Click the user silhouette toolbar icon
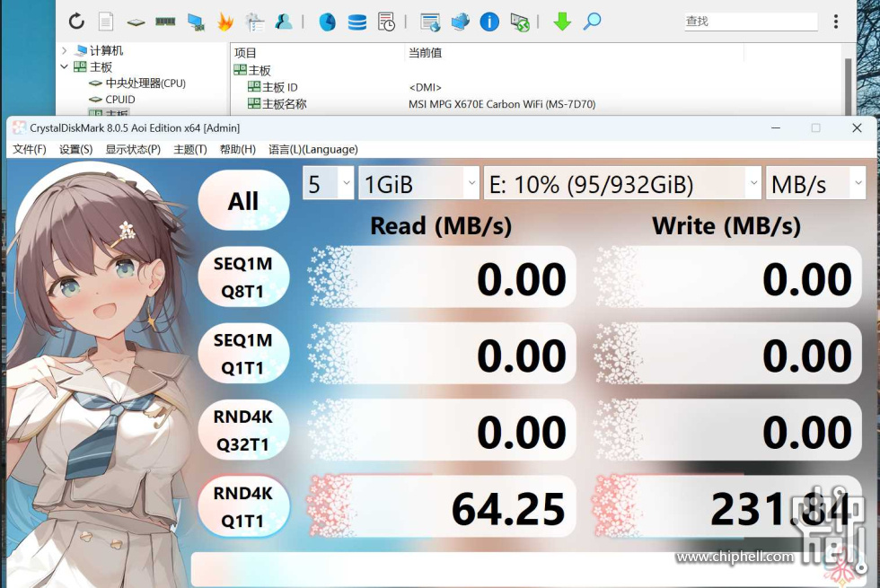 pos(284,22)
